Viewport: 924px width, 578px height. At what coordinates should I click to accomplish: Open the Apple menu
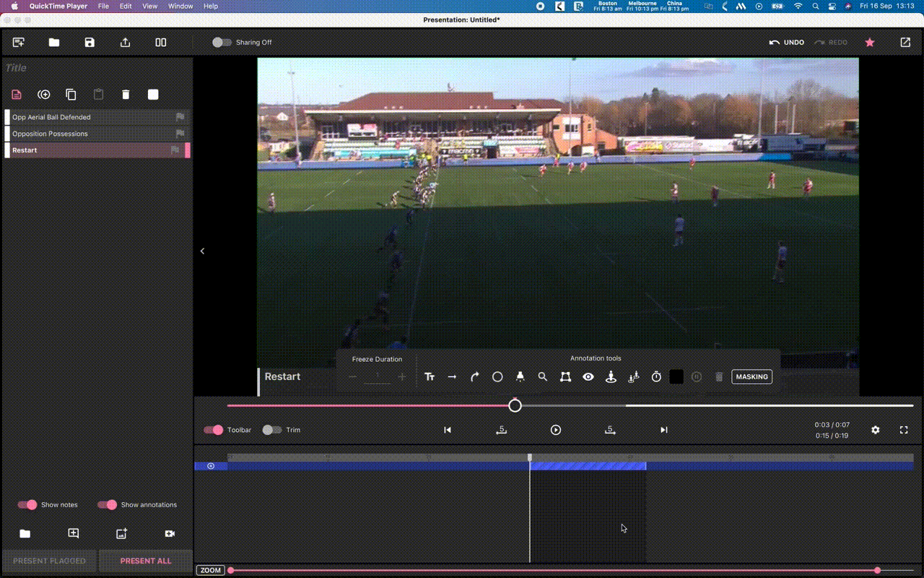(x=14, y=6)
